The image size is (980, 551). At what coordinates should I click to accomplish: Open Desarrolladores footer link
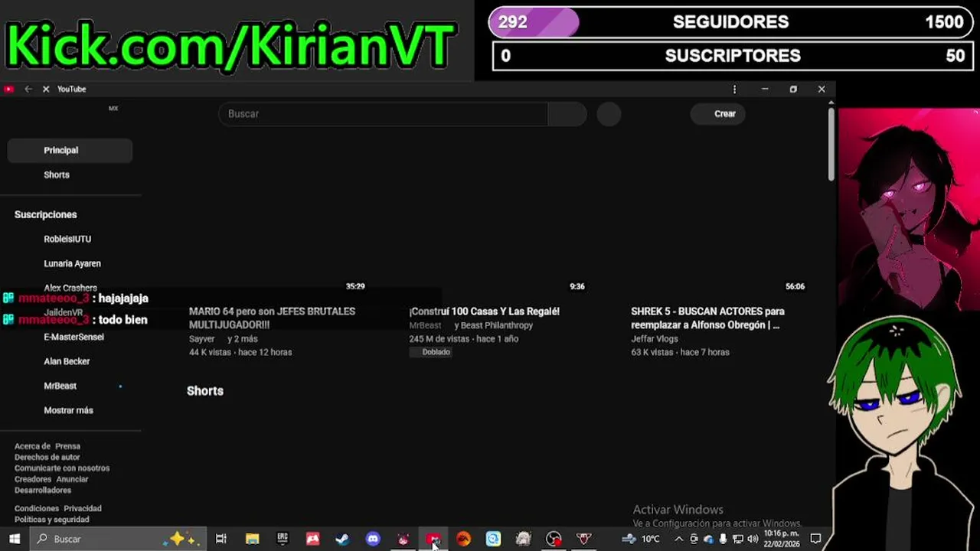click(43, 491)
